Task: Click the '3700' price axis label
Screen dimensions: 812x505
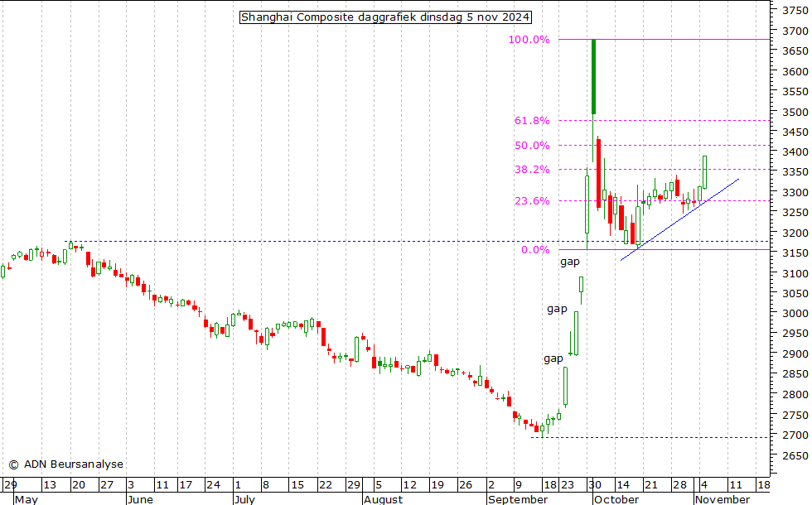Action: pyautogui.click(x=795, y=31)
